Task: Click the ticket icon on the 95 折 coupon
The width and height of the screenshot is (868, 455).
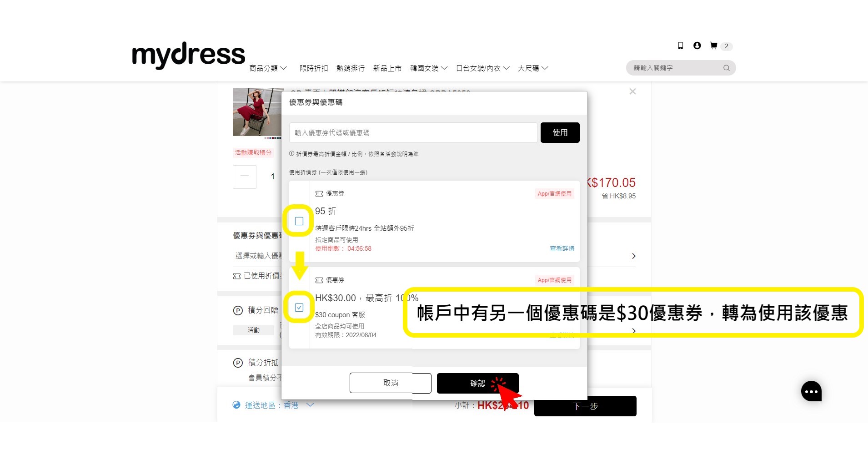Action: point(319,194)
